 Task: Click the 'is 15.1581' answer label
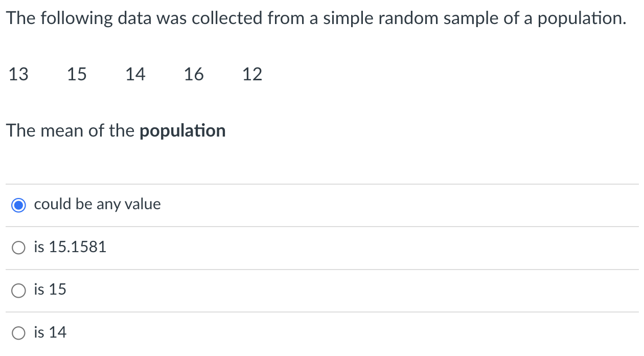[70, 247]
